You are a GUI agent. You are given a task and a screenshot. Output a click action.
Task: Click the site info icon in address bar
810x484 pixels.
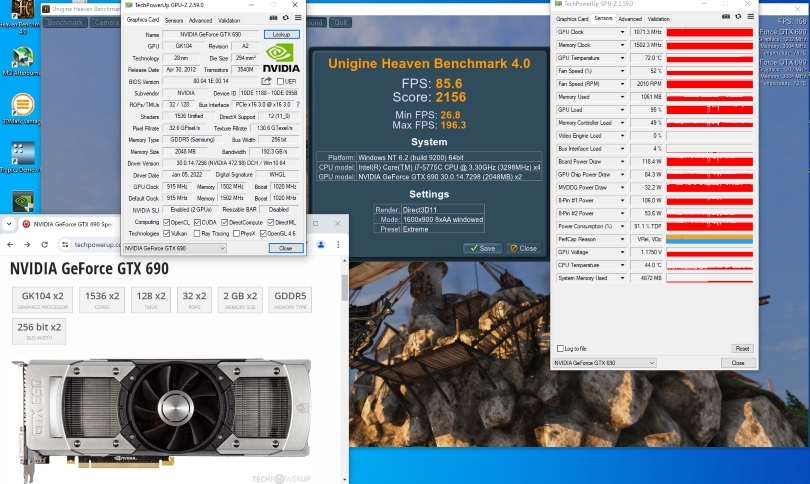(x=65, y=244)
